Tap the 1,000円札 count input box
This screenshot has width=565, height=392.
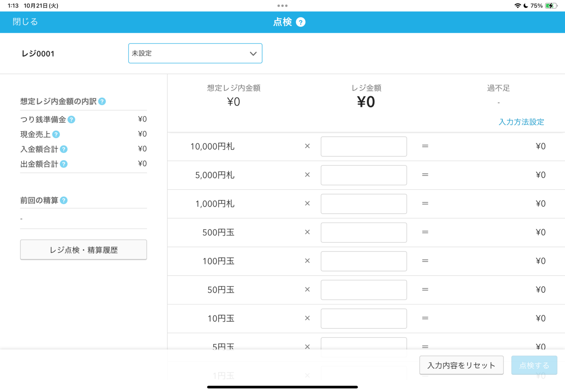[363, 204]
